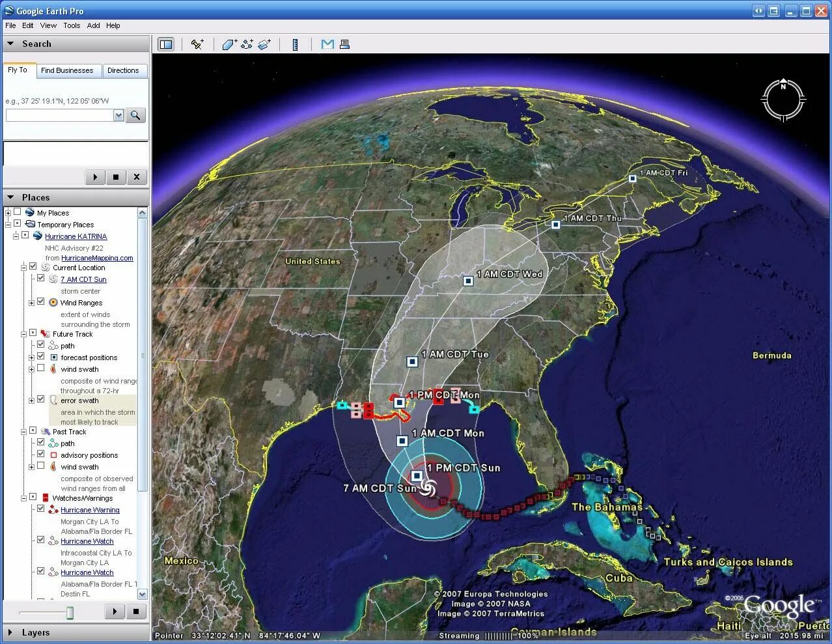Print the current view
The image size is (832, 644).
pos(345,44)
